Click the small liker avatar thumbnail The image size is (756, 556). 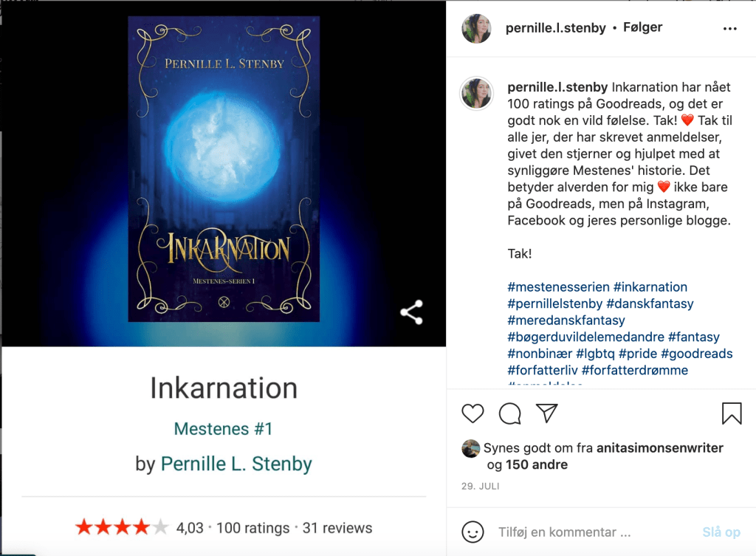click(x=470, y=448)
